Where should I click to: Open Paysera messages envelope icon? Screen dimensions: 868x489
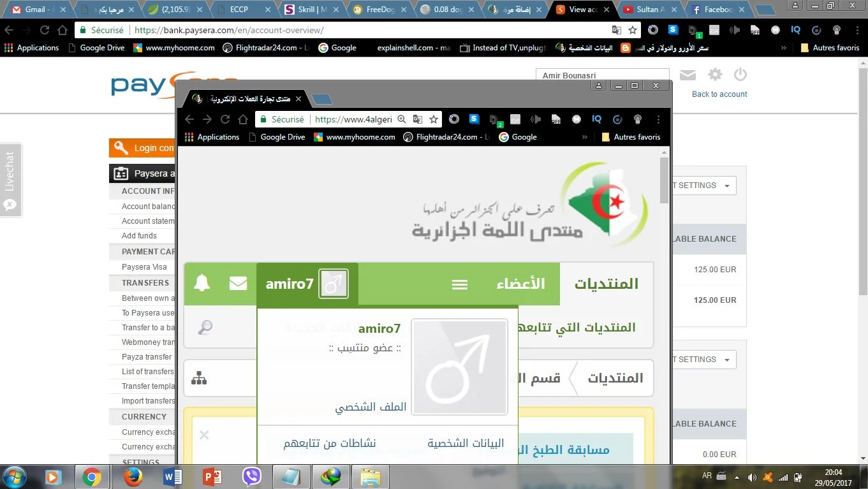[x=688, y=75]
